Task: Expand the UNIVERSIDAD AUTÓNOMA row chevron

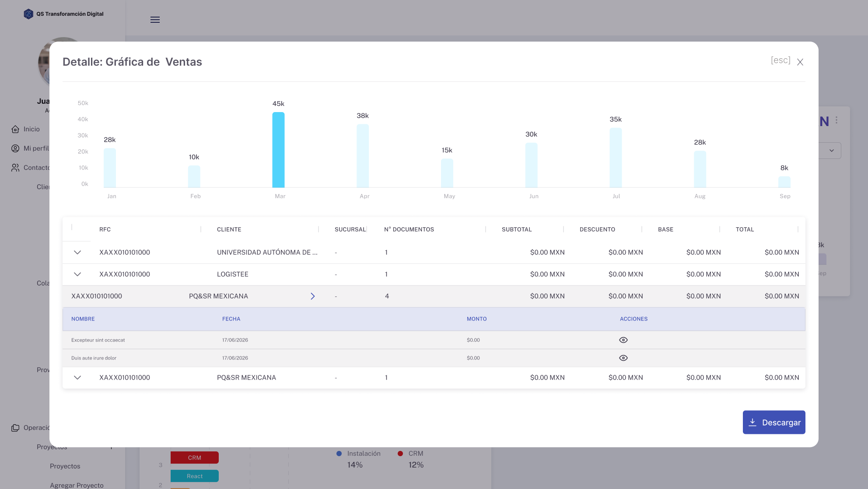Action: pyautogui.click(x=77, y=253)
